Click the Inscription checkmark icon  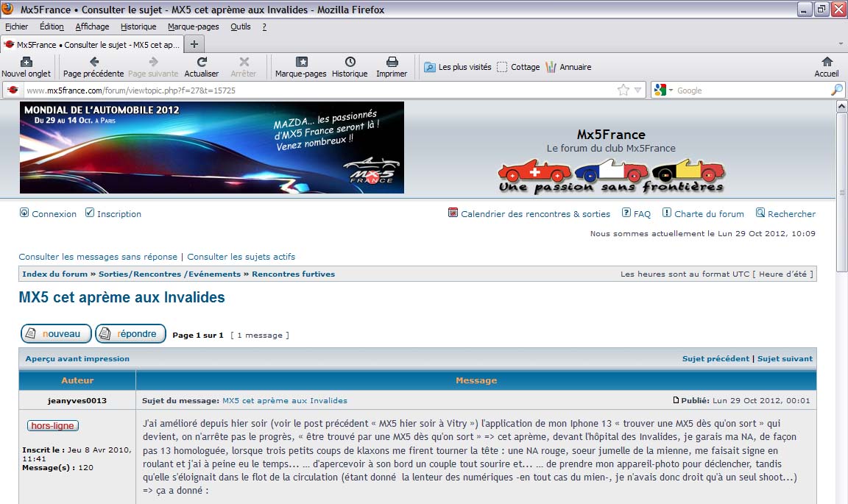click(x=90, y=213)
